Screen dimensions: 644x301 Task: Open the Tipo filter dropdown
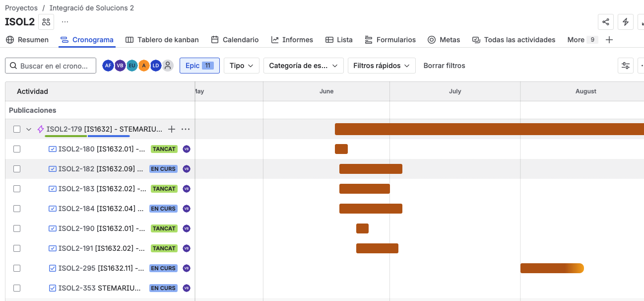(x=241, y=66)
